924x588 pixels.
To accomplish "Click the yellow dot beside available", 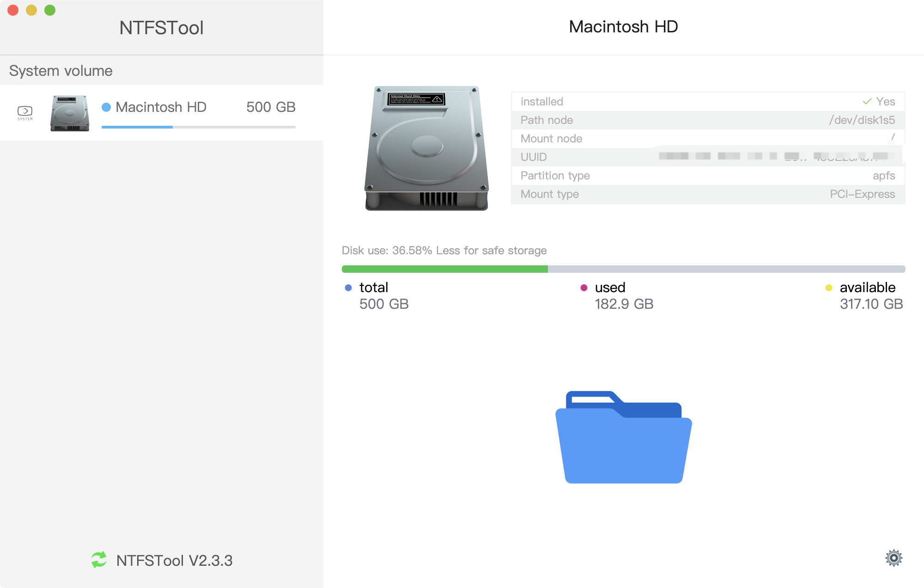I will [x=829, y=288].
